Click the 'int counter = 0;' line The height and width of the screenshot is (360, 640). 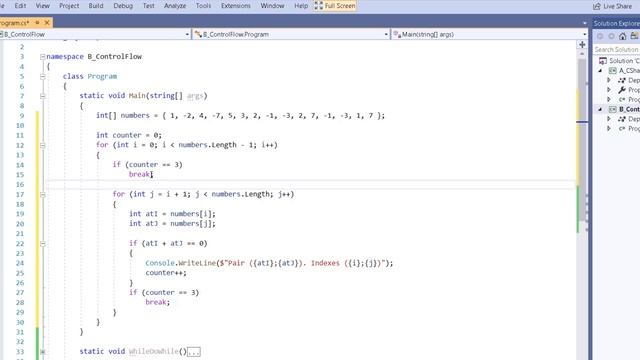click(x=129, y=135)
